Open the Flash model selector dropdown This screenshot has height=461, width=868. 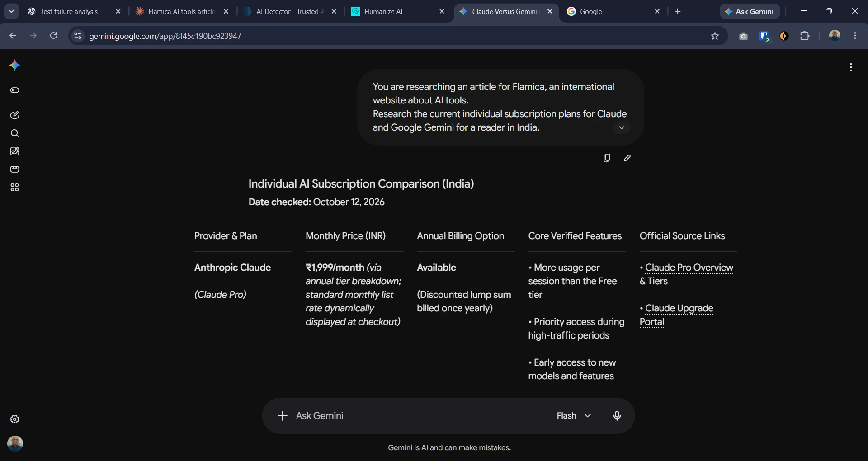click(x=574, y=416)
